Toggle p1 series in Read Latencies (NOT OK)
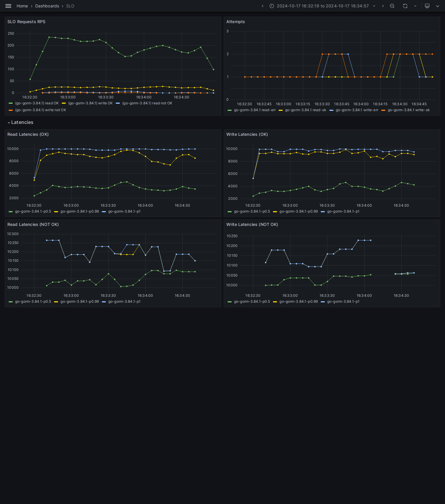 click(x=124, y=302)
